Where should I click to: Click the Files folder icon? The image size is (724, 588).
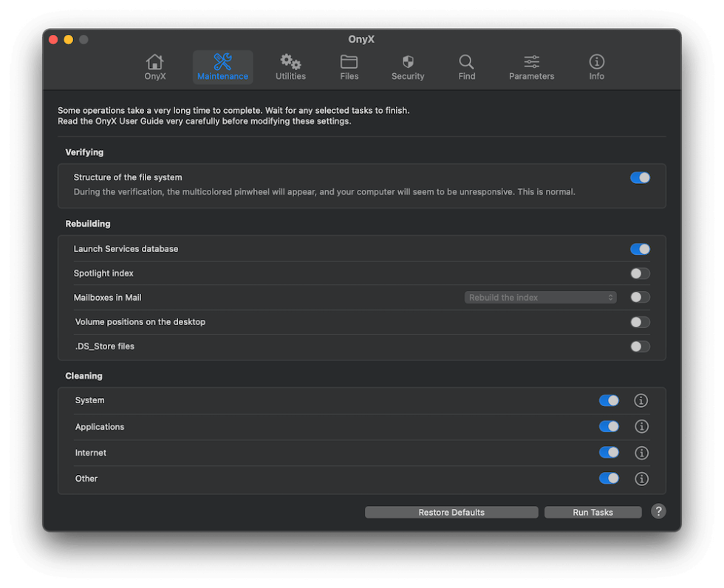(x=349, y=66)
